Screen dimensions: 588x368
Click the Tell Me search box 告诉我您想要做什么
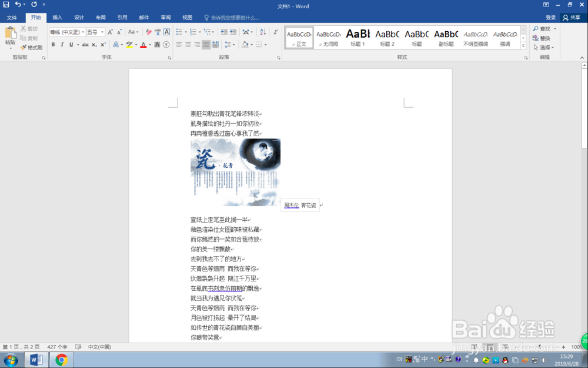tap(232, 18)
